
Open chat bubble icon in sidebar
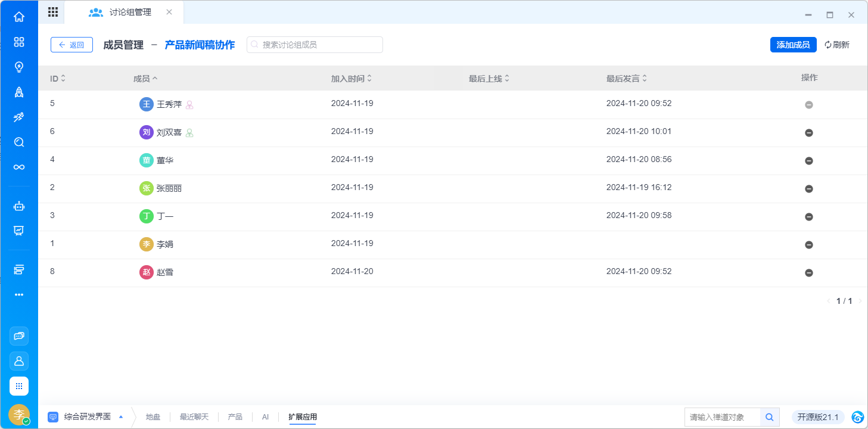click(x=19, y=336)
